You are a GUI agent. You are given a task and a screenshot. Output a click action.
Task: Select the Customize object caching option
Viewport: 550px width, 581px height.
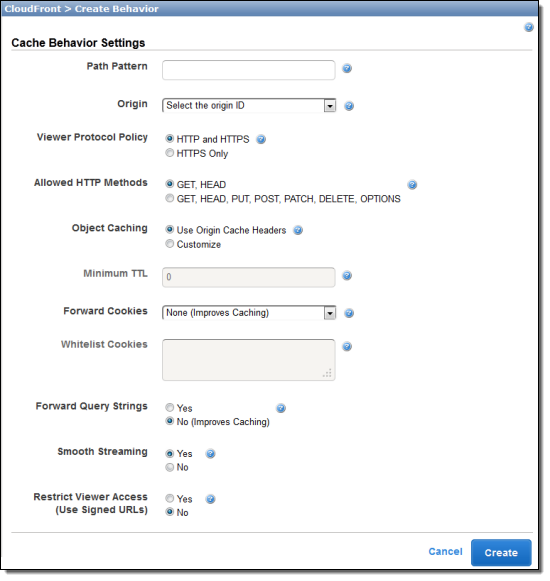coord(170,245)
